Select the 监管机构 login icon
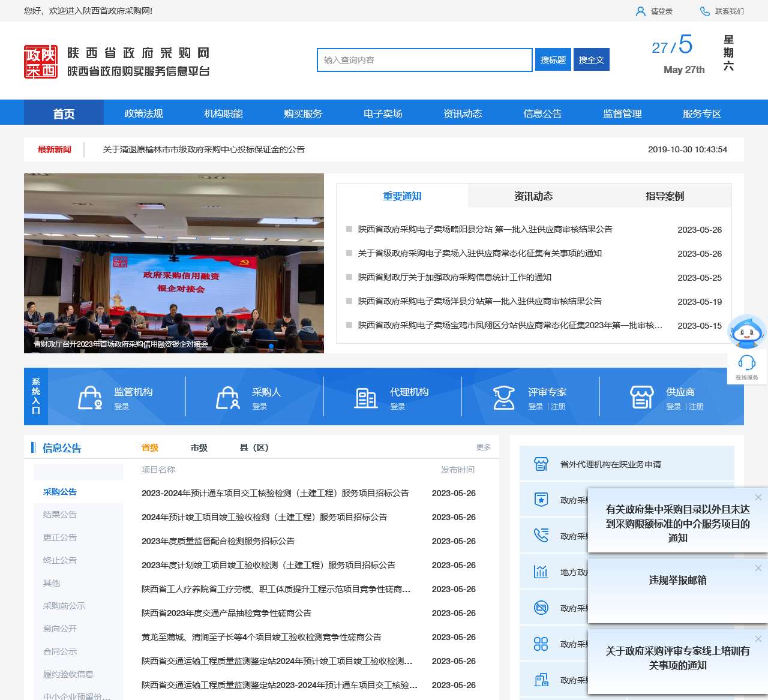This screenshot has width=768, height=700. (90, 396)
